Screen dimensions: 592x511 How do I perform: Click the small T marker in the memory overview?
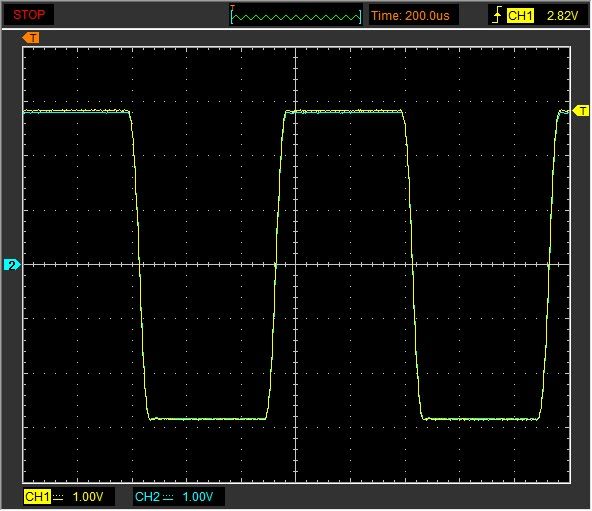click(233, 7)
